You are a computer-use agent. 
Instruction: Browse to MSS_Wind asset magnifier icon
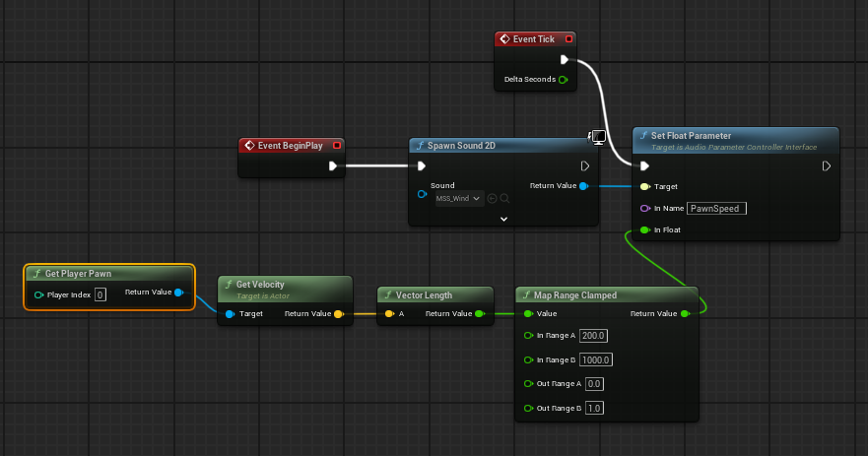click(504, 198)
